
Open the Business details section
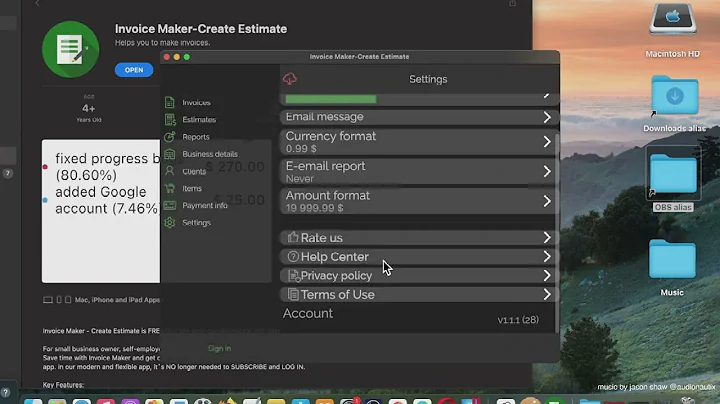click(210, 154)
